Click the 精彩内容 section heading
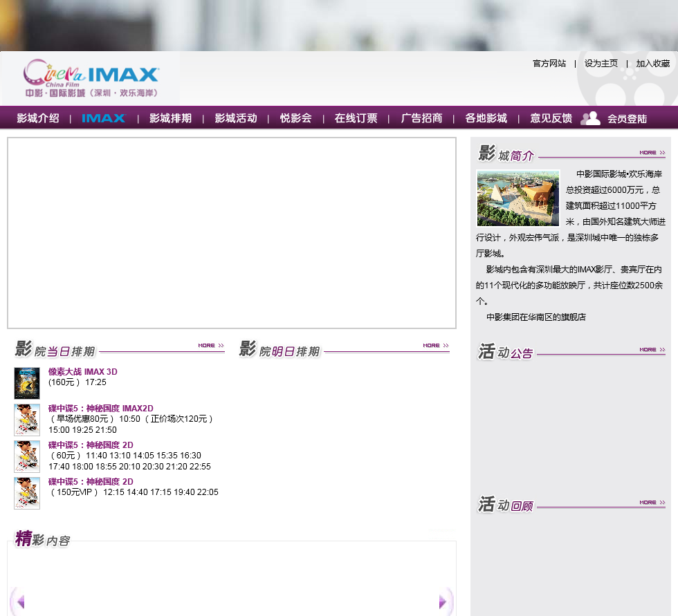Viewport: 678px width, 616px height. pos(42,539)
